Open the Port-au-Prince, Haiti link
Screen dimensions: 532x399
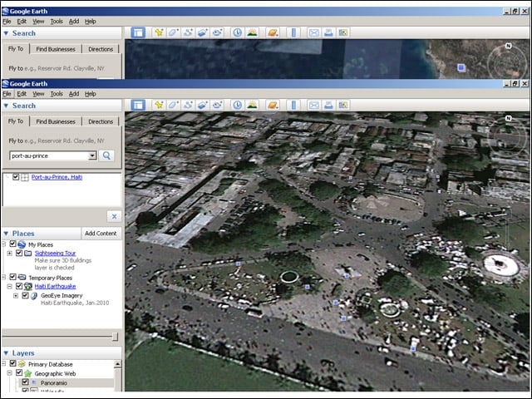point(57,177)
